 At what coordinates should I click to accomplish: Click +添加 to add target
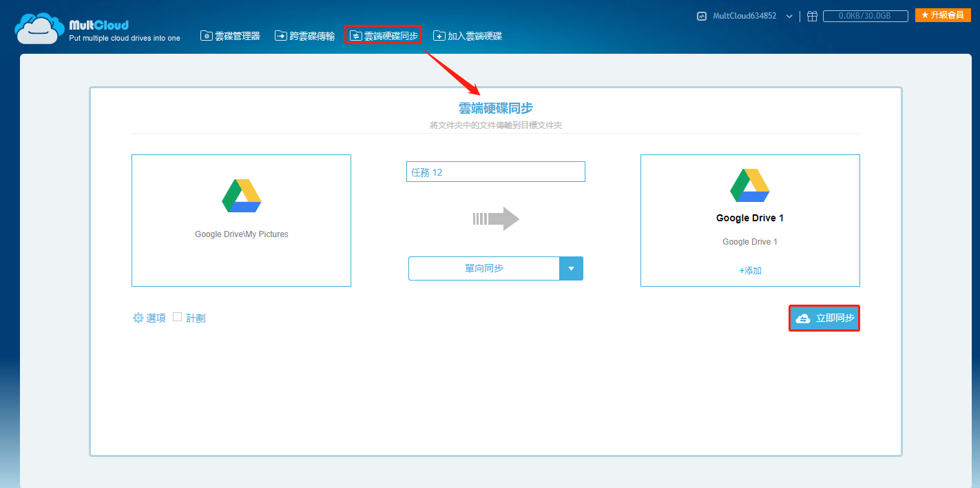tap(750, 271)
